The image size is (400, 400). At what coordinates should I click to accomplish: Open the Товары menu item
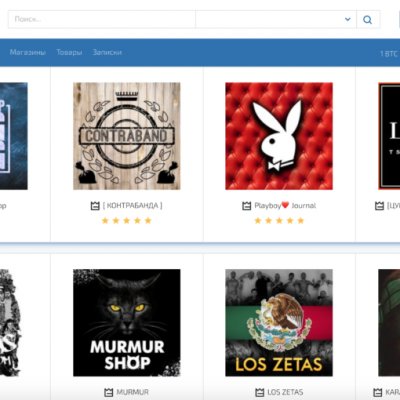[69, 52]
